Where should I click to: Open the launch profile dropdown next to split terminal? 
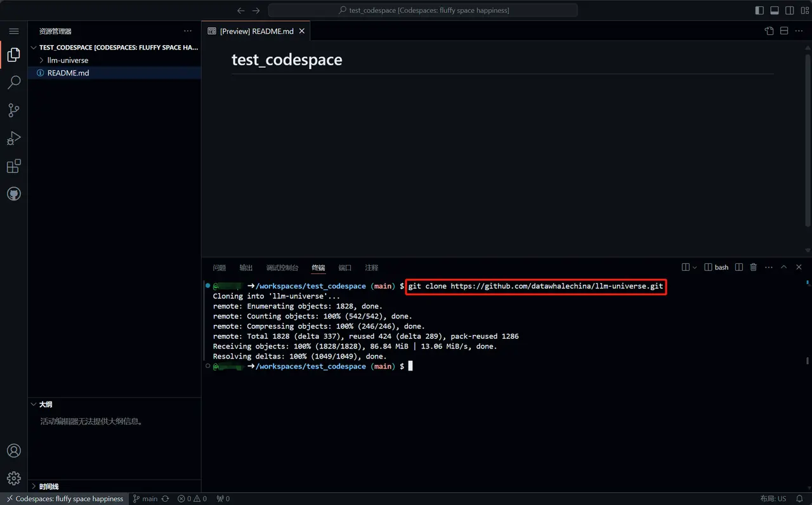point(695,268)
